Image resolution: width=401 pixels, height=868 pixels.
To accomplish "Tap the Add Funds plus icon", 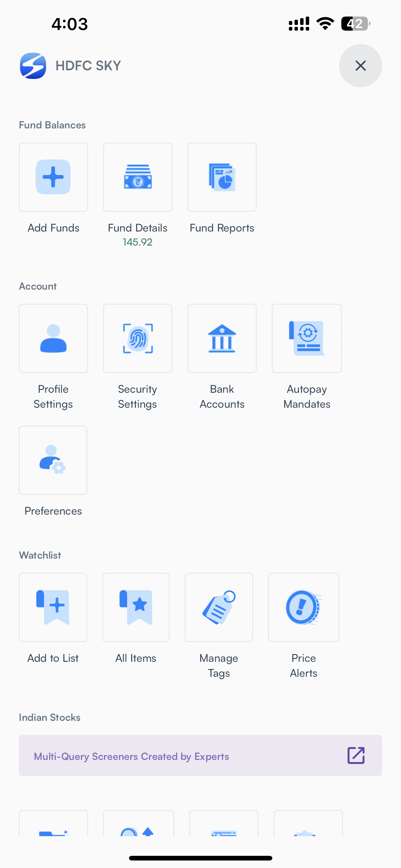I will [53, 177].
